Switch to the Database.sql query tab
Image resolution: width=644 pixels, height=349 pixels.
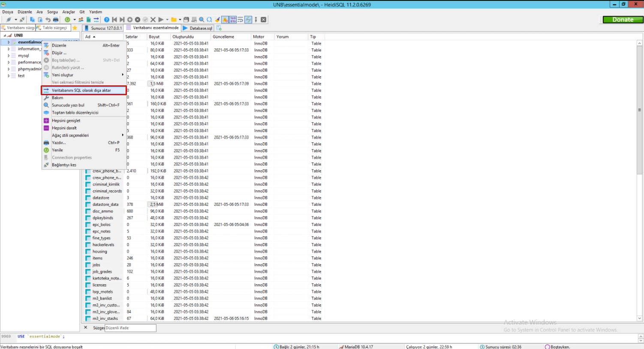(x=198, y=28)
